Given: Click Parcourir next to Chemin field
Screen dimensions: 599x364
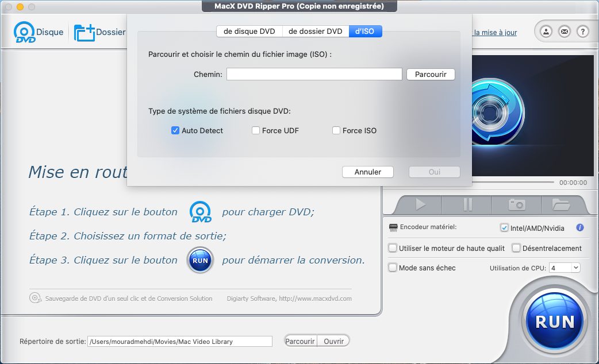Looking at the screenshot, I should point(431,75).
